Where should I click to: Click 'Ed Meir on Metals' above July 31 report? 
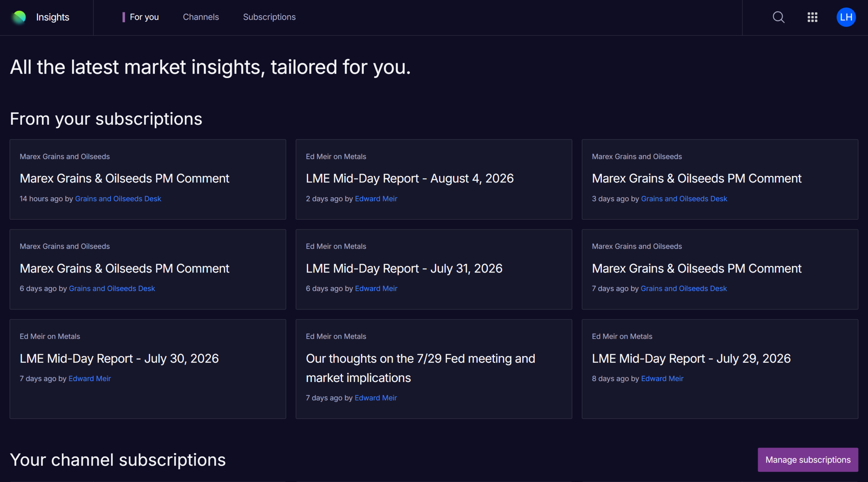coord(336,246)
